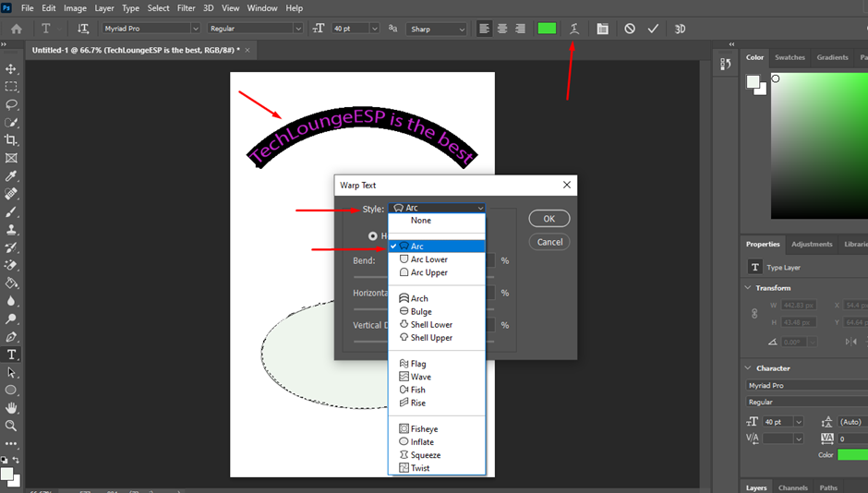Screen dimensions: 868x493
Task: Select the Zoom tool
Action: pyautogui.click(x=11, y=426)
